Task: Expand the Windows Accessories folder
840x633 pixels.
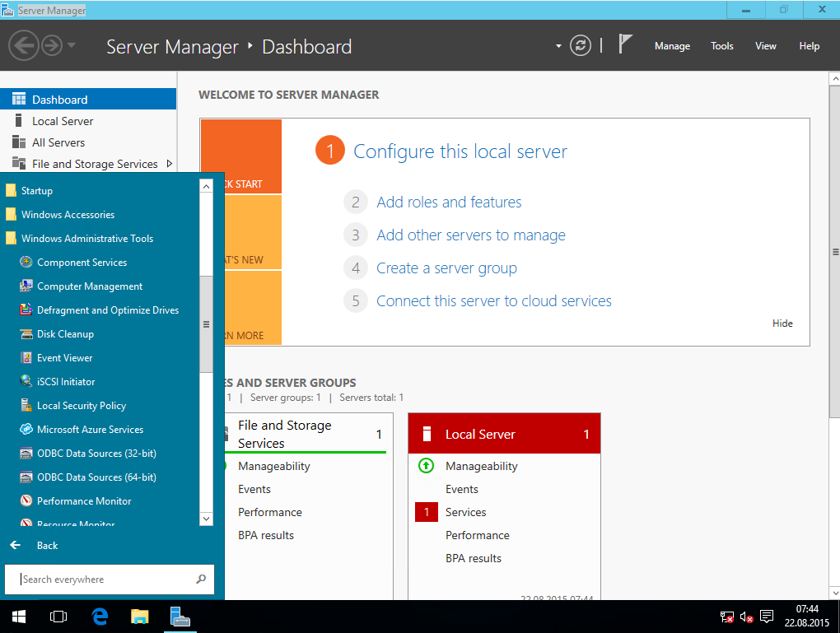Action: (x=68, y=215)
